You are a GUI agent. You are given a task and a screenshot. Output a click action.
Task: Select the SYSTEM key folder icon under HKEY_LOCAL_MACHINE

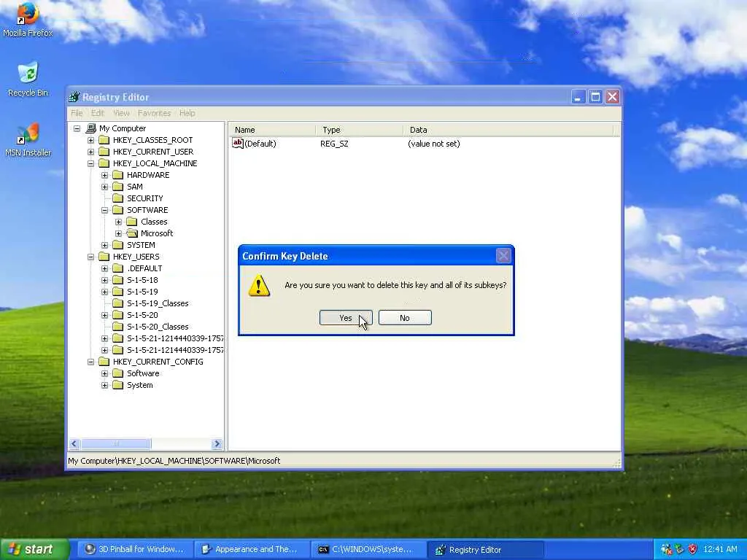(117, 245)
